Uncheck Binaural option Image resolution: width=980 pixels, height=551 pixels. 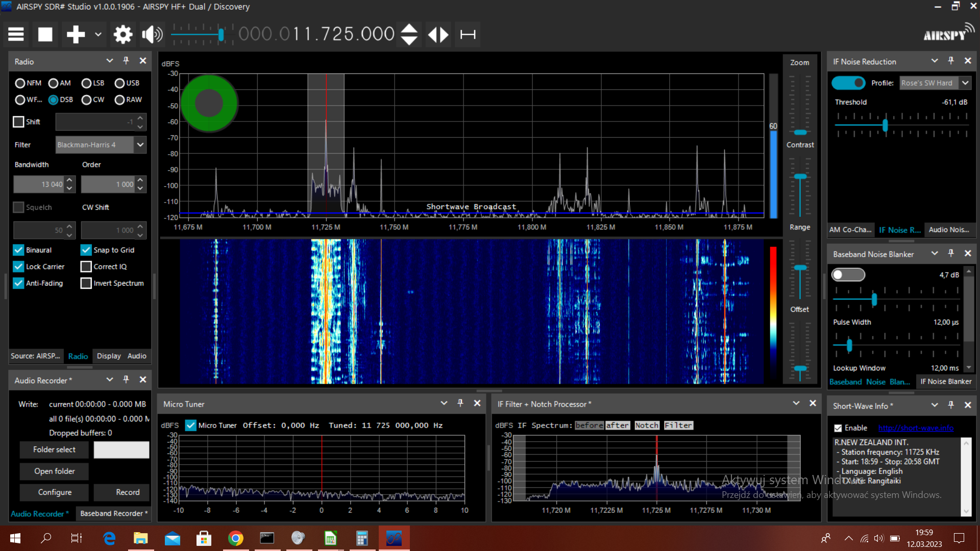click(x=18, y=250)
